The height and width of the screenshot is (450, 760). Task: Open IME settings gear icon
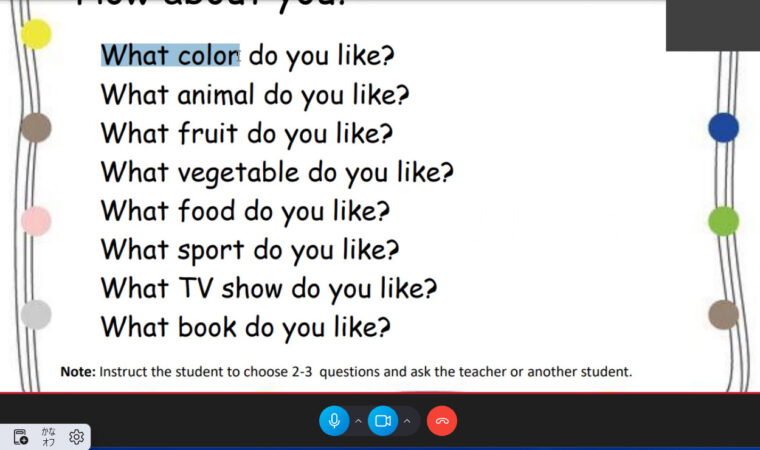76,437
